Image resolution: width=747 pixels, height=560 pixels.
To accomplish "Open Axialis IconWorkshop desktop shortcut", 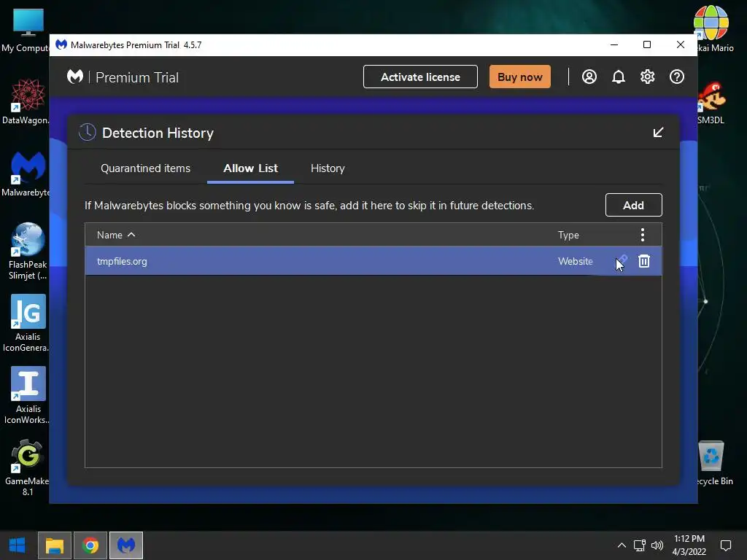I will click(26, 395).
